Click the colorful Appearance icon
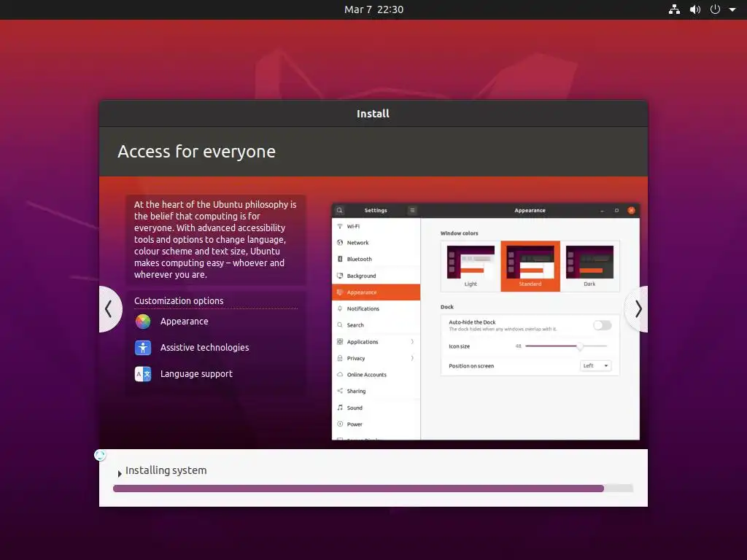Screen dimensions: 747x560 142,322
